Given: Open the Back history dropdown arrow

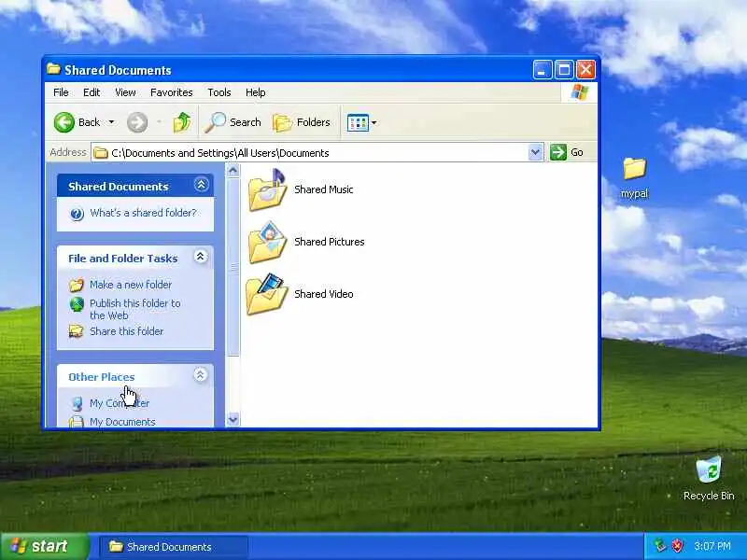Looking at the screenshot, I should click(111, 122).
